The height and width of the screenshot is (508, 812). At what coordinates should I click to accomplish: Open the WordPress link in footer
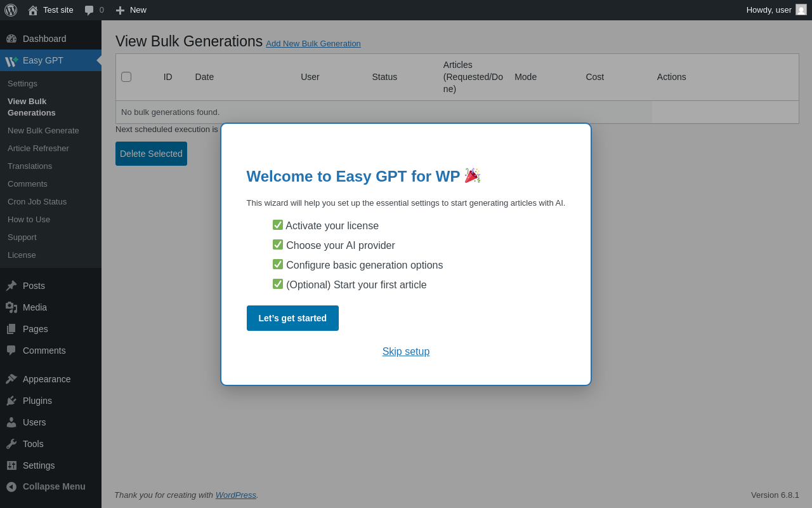236,495
